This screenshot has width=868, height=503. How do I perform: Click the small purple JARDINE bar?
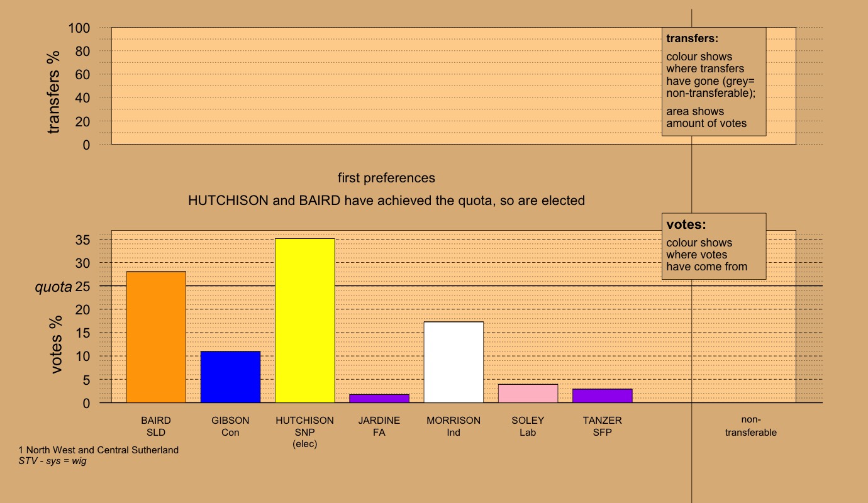[379, 399]
